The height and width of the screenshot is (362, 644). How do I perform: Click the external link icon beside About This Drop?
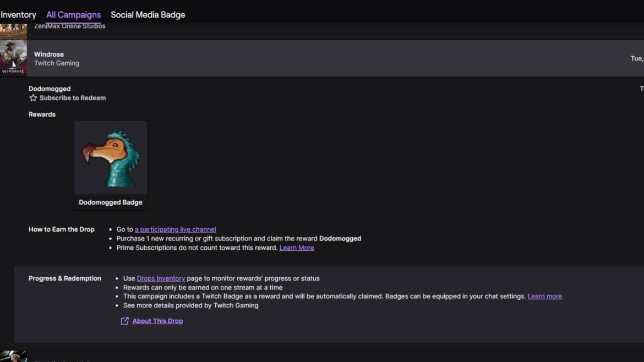(125, 321)
